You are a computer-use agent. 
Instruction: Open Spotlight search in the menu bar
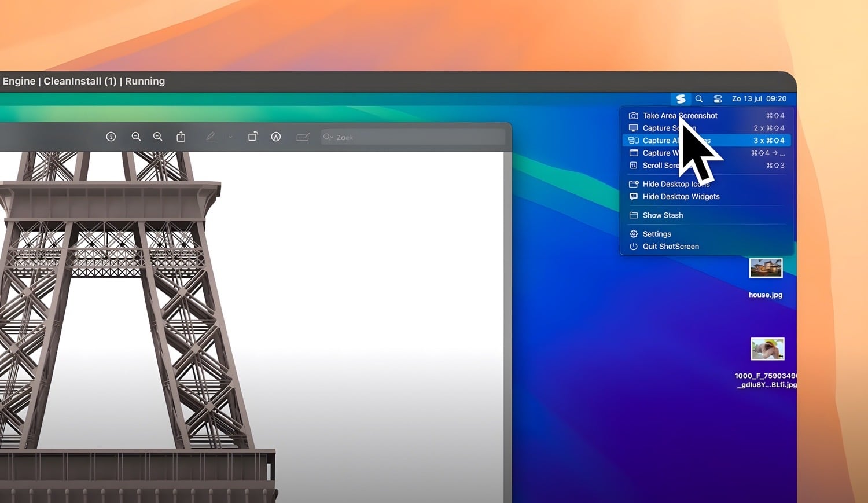click(x=699, y=99)
